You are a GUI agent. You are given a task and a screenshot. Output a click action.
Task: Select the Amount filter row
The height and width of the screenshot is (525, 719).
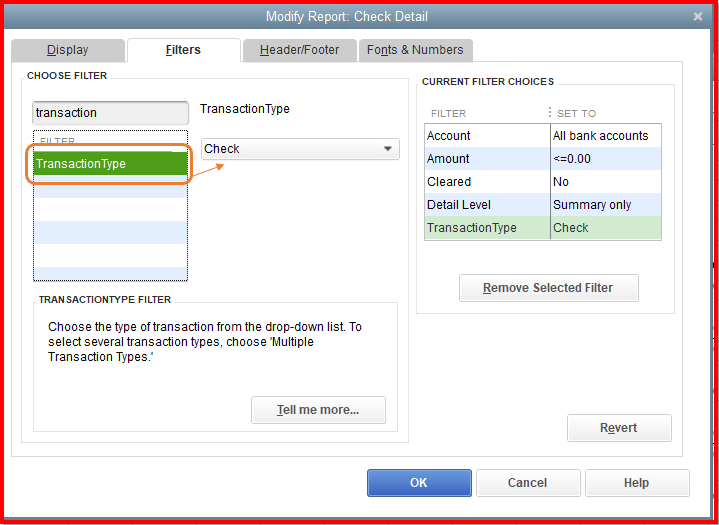point(543,159)
